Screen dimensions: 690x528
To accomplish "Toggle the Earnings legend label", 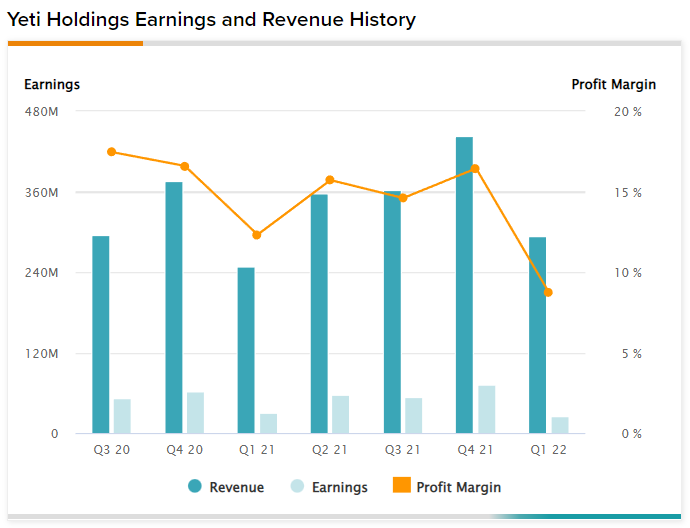I will click(x=339, y=487).
